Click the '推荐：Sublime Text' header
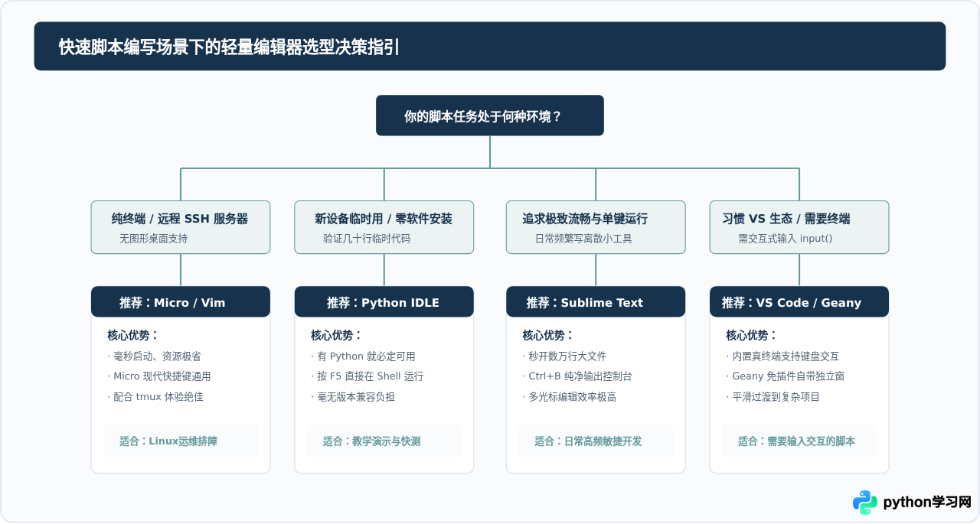The height and width of the screenshot is (524, 980). click(x=596, y=302)
